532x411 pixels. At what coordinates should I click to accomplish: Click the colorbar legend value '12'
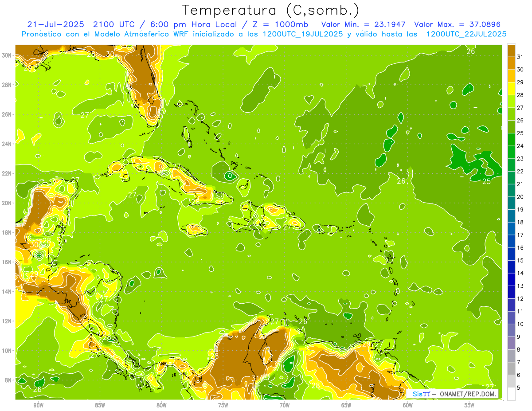pos(520,299)
